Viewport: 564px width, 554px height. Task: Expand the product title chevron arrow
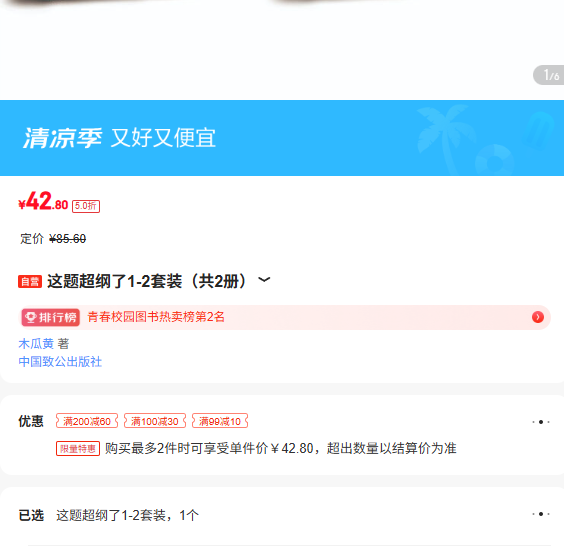point(264,280)
